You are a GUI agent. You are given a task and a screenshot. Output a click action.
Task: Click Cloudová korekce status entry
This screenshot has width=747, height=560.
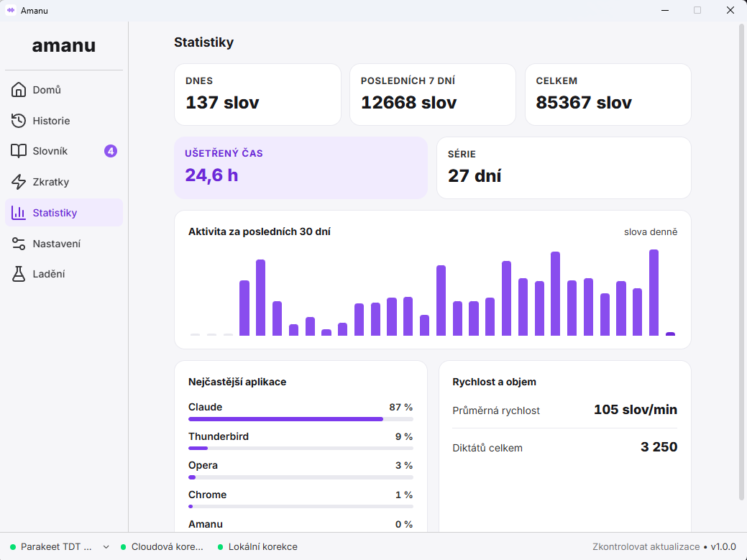pyautogui.click(x=162, y=546)
